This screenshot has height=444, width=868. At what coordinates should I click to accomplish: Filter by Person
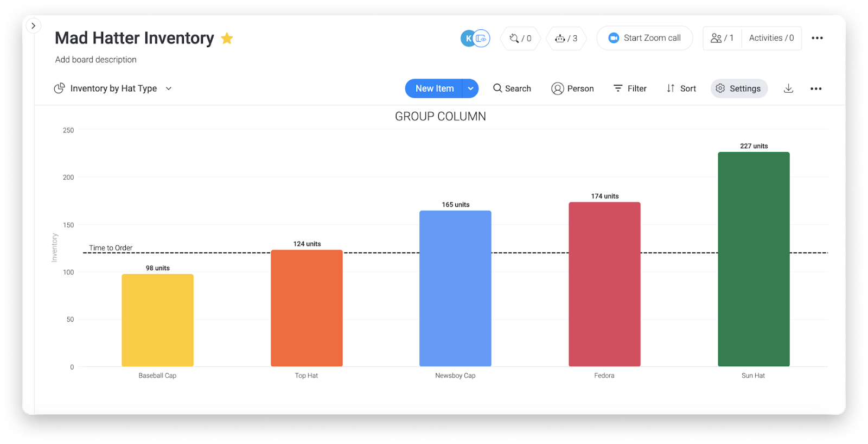(x=572, y=88)
